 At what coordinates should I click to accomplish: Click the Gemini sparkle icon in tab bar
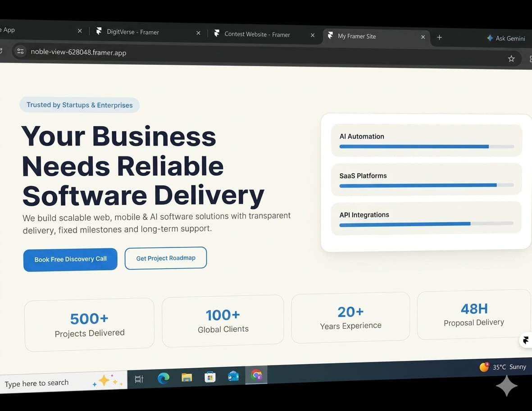[490, 38]
